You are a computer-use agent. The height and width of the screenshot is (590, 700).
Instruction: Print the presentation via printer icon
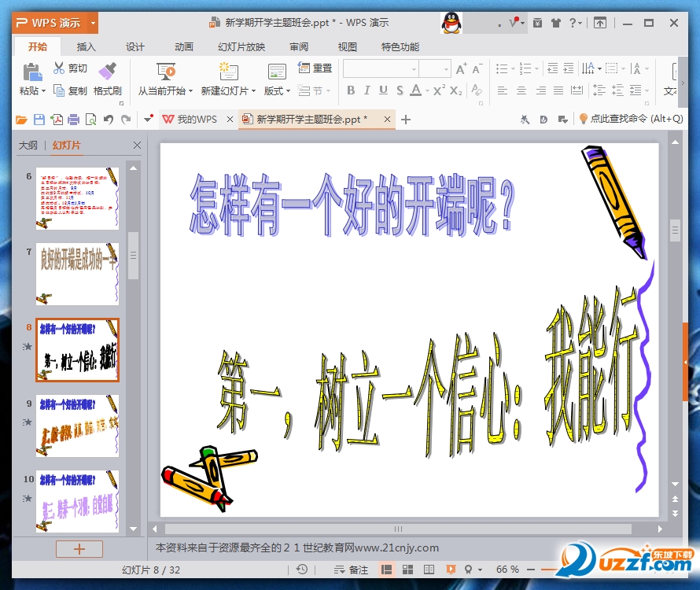point(74,120)
